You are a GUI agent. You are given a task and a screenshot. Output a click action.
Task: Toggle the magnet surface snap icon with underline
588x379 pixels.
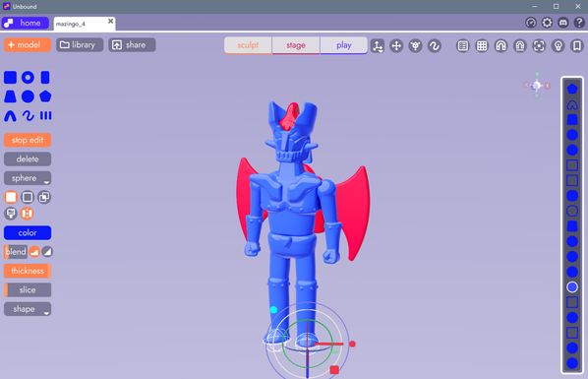point(520,46)
